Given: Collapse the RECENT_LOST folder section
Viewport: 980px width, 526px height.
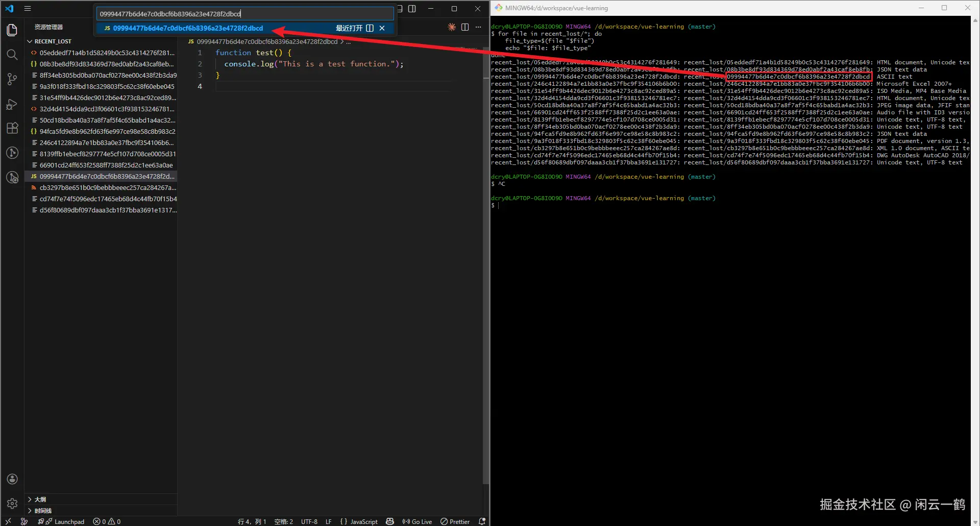Looking at the screenshot, I should [101, 41].
